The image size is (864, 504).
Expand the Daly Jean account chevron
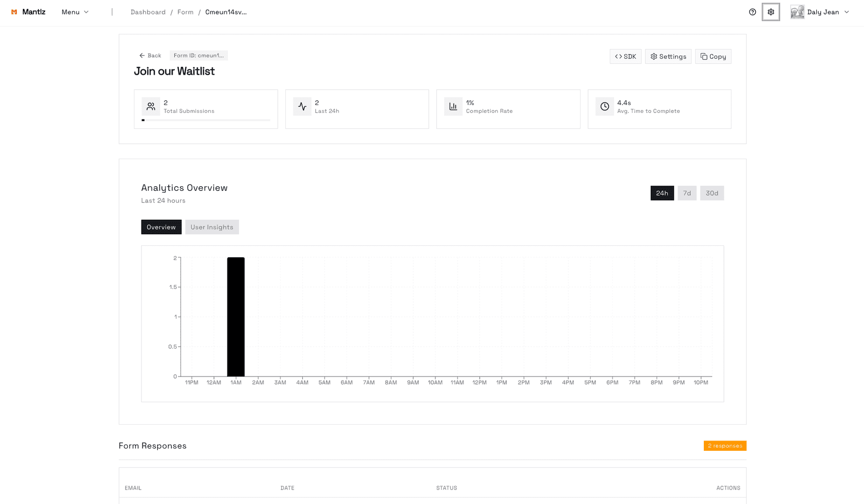point(846,12)
